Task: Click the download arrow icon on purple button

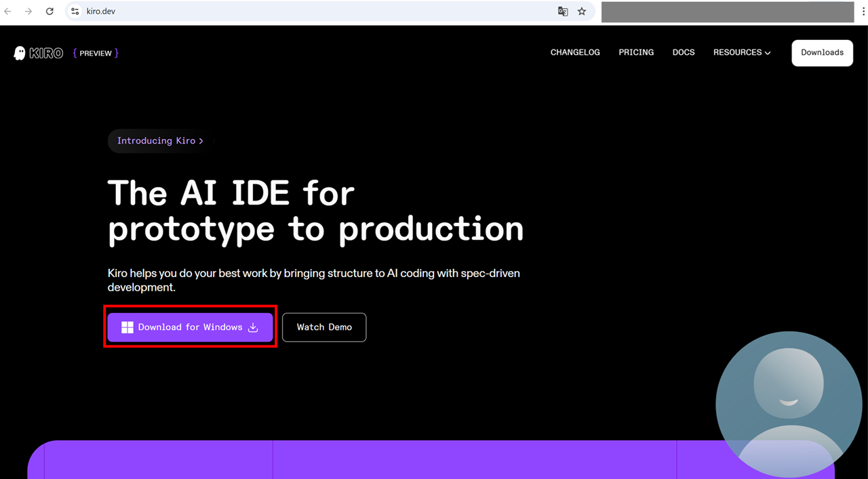Action: pyautogui.click(x=253, y=327)
